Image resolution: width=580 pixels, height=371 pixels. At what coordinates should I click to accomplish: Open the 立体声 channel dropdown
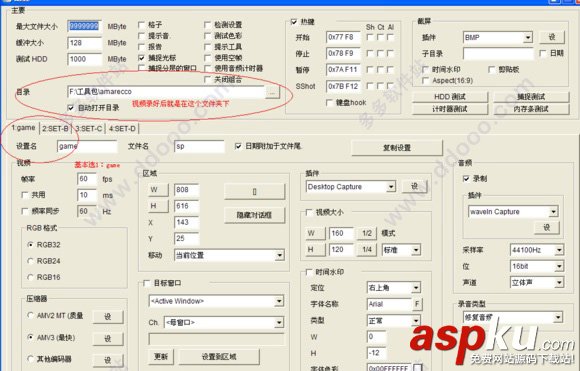tap(559, 283)
